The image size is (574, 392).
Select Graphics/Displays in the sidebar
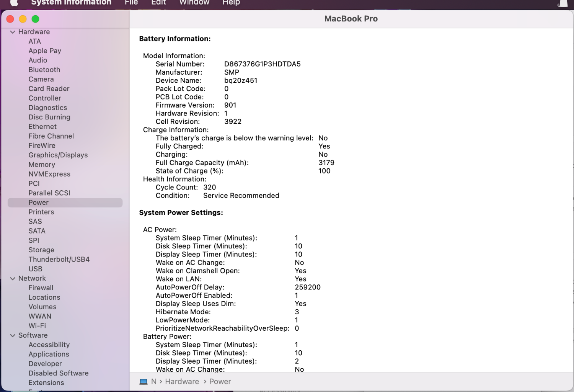coord(58,155)
